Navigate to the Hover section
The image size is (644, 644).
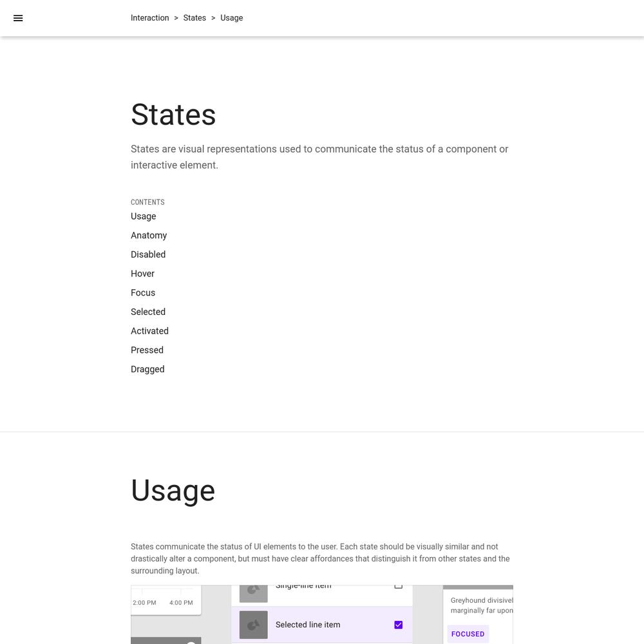(x=142, y=274)
